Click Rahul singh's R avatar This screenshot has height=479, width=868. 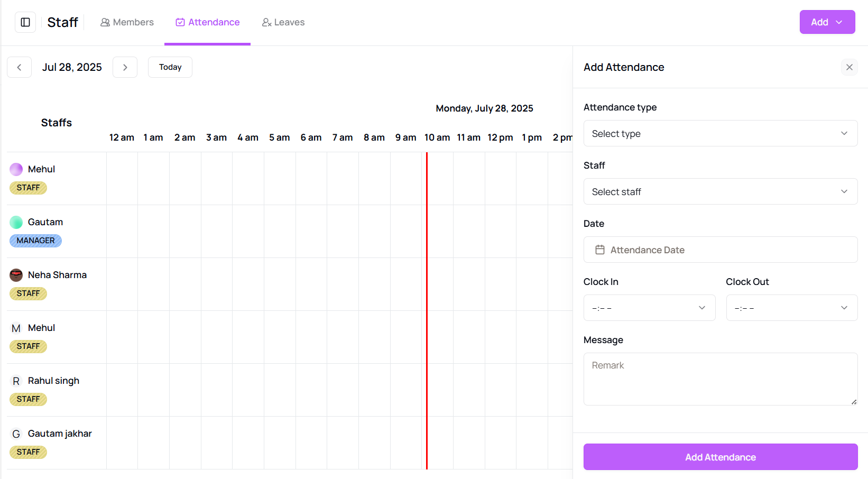coord(16,381)
